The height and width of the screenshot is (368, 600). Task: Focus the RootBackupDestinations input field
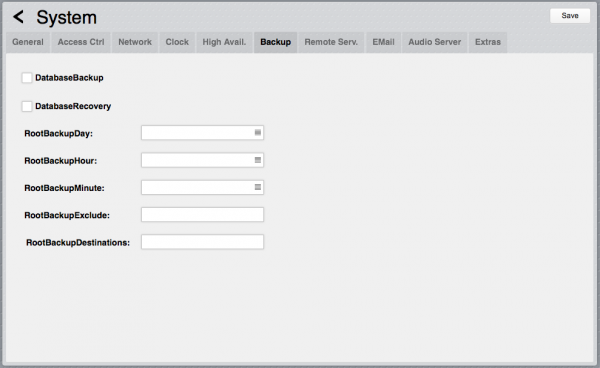click(202, 242)
